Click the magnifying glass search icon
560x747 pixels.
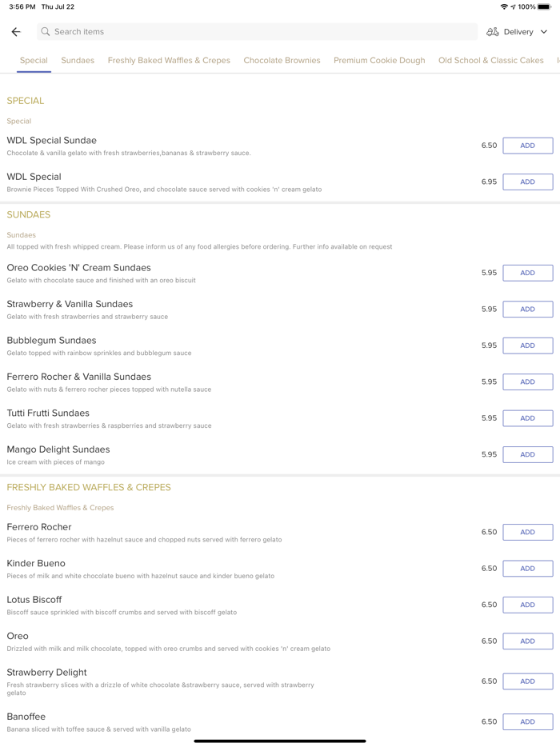[46, 31]
